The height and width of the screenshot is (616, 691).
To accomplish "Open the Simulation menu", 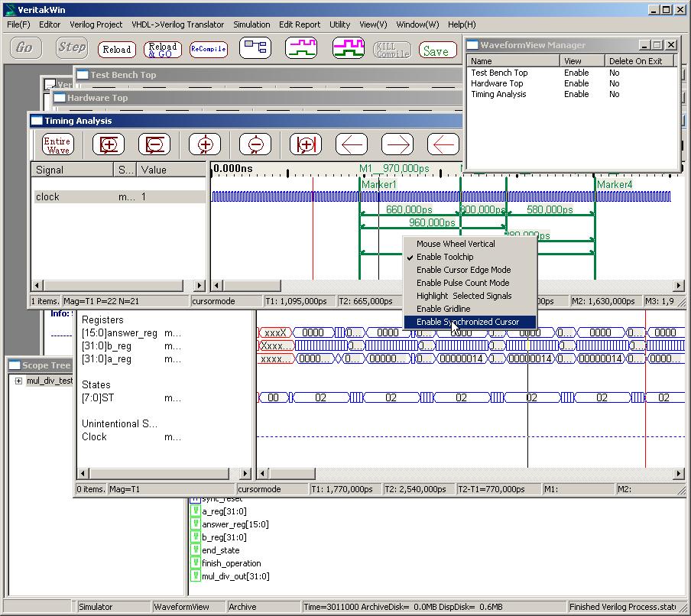I will point(251,24).
